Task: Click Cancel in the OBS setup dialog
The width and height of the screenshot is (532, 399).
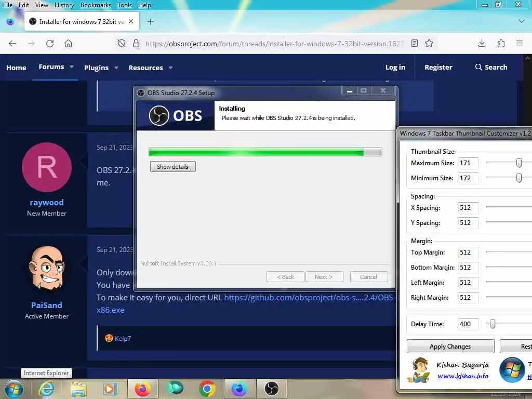Action: click(x=368, y=277)
